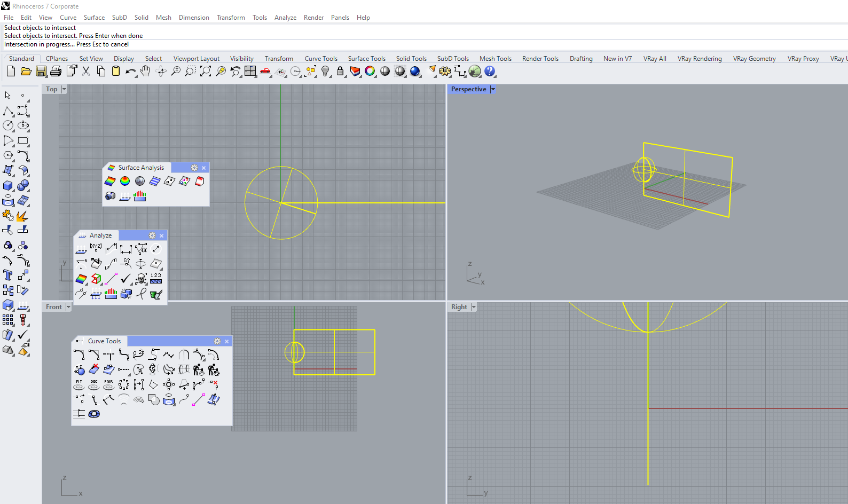848x504 pixels.
Task: Toggle layer visibility with the lightbulb icon
Action: pyautogui.click(x=325, y=71)
